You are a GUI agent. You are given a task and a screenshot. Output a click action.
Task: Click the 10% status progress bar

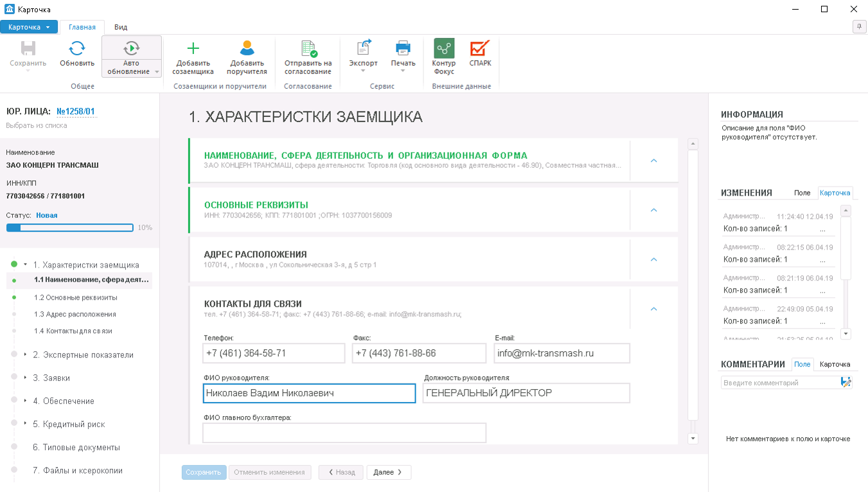(x=71, y=227)
